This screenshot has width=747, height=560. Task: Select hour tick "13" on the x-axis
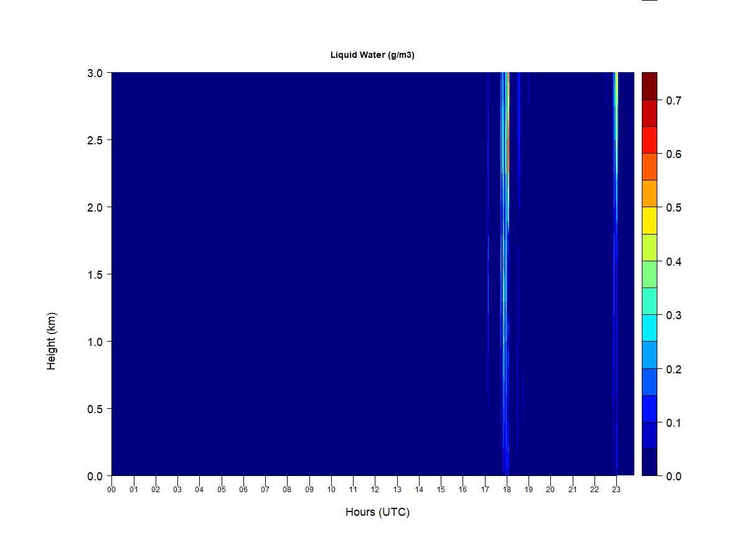click(x=397, y=490)
